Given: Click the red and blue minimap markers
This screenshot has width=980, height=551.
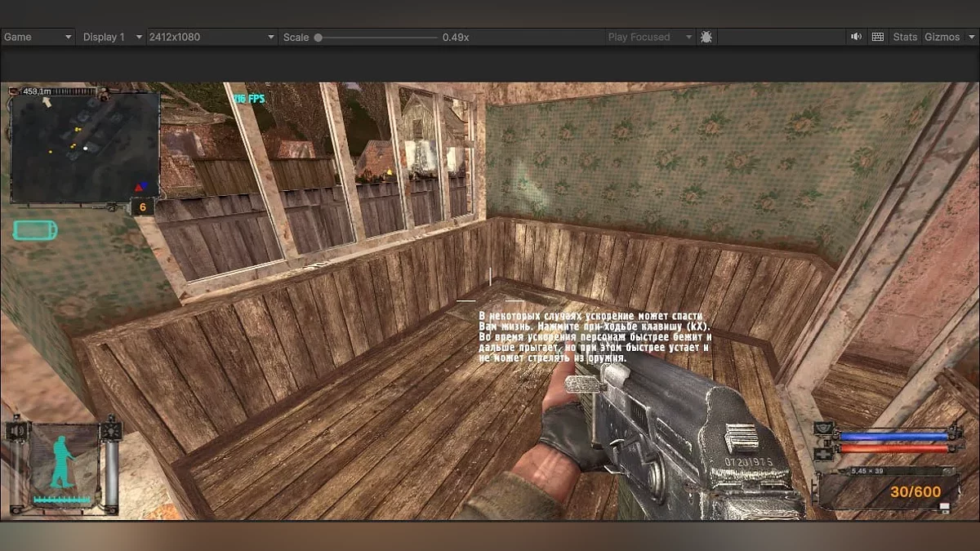Looking at the screenshot, I should tap(143, 187).
